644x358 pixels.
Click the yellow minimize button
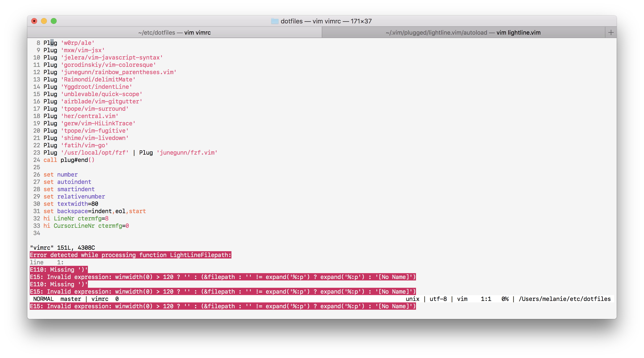44,21
